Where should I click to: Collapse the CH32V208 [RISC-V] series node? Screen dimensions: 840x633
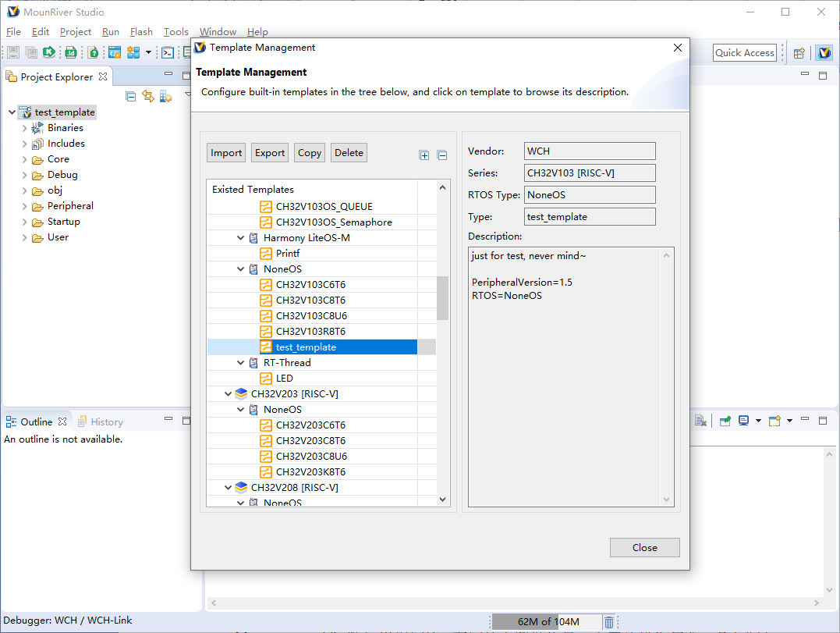coord(228,488)
